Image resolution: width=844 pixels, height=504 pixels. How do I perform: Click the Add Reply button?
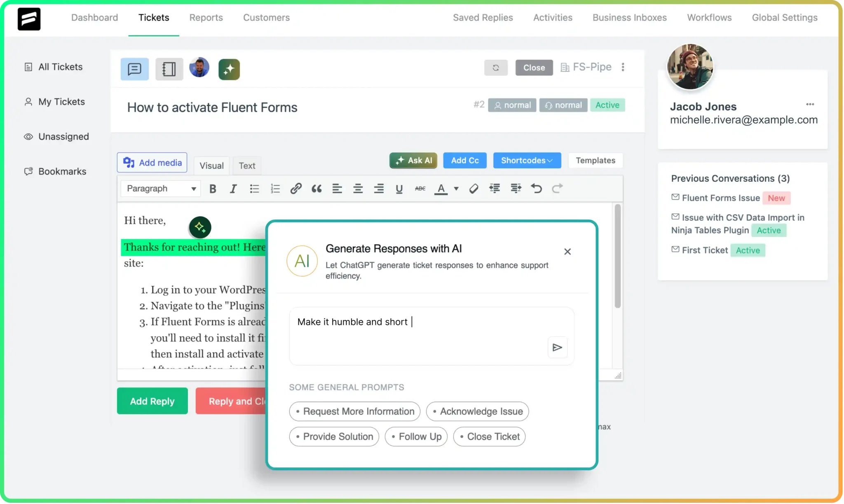pyautogui.click(x=152, y=401)
